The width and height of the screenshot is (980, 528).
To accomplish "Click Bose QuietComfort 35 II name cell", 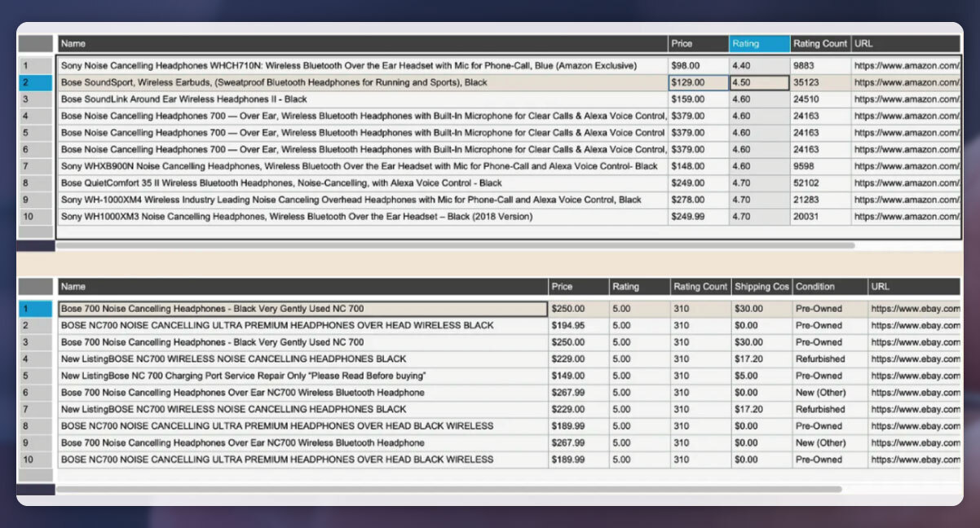I will pyautogui.click(x=362, y=183).
